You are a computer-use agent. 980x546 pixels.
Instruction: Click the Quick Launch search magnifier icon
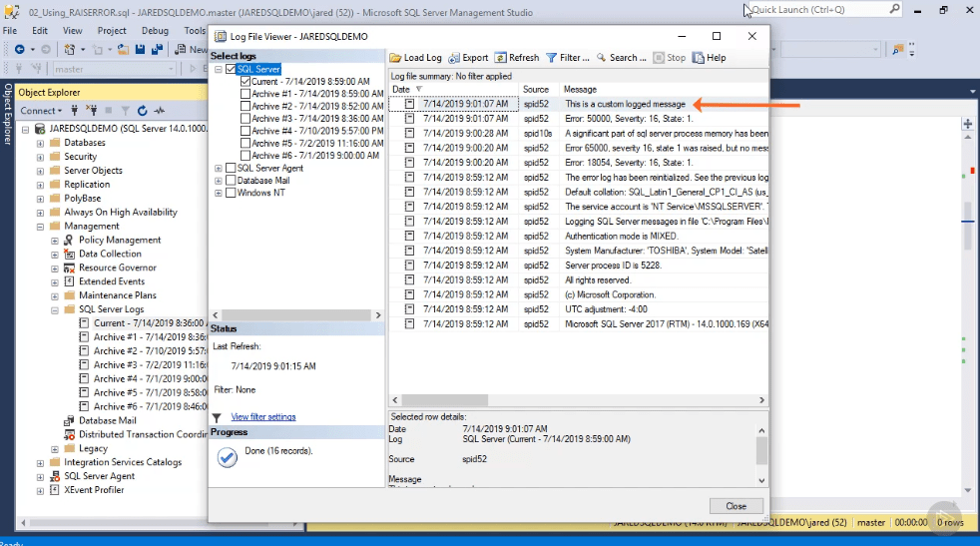895,9
